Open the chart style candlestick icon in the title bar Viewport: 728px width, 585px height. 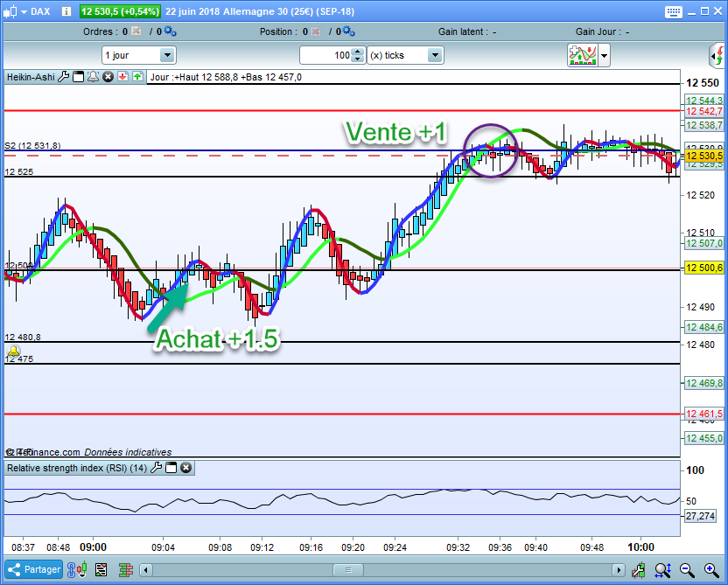pyautogui.click(x=10, y=11)
